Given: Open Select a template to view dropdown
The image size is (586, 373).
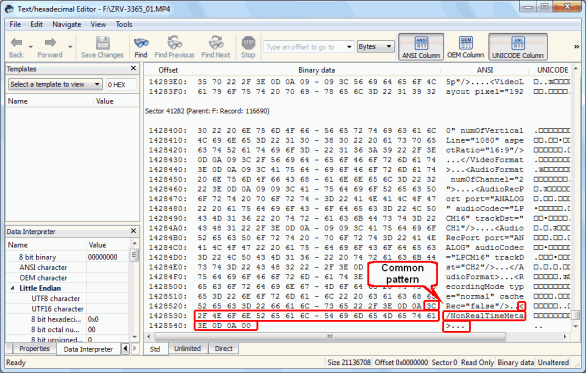Looking at the screenshot, I should click(55, 84).
